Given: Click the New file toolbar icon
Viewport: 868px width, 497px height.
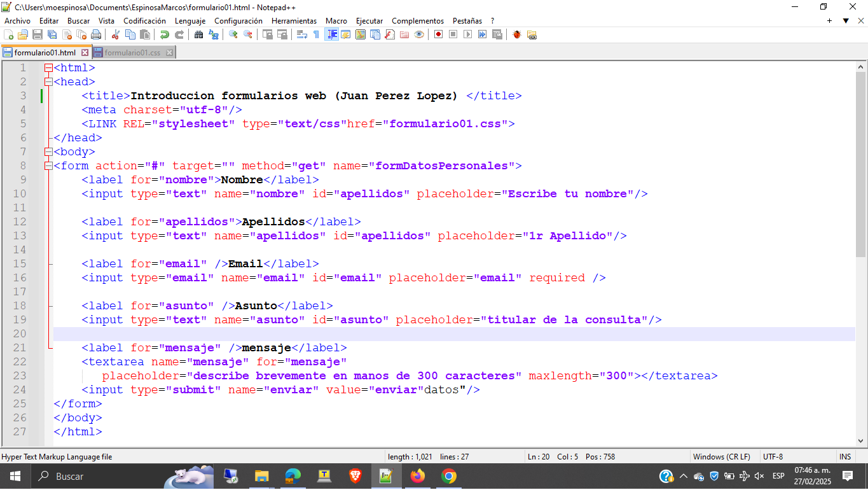Looking at the screenshot, I should tap(8, 35).
